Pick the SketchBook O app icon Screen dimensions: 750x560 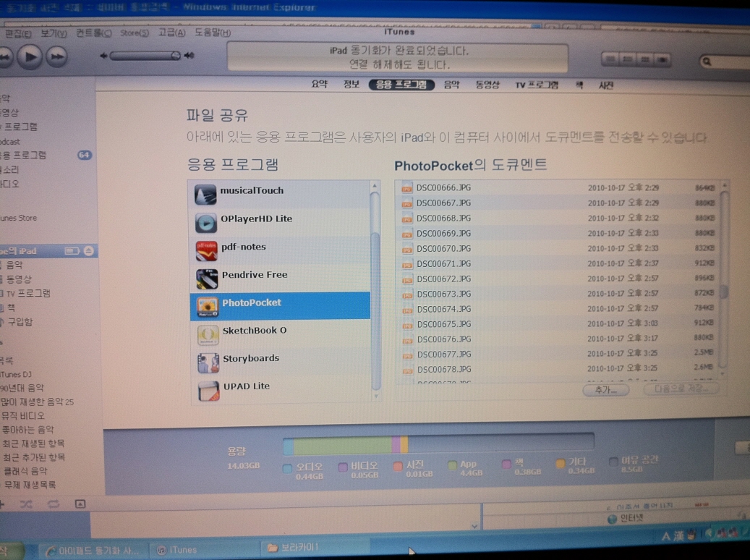coord(208,334)
